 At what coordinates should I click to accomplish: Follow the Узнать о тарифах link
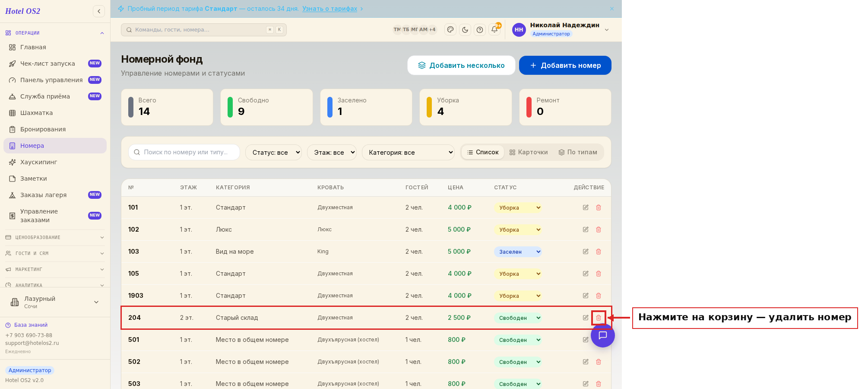pos(329,9)
